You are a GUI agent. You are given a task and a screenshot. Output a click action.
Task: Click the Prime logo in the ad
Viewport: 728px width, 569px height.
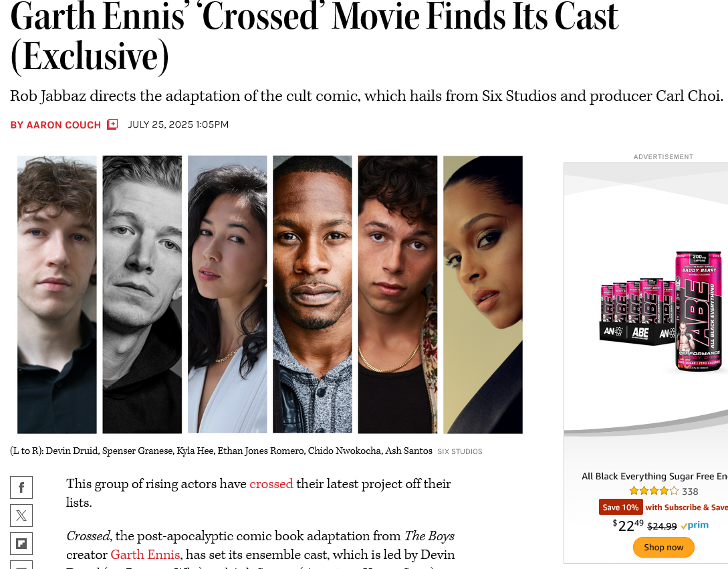tap(695, 526)
